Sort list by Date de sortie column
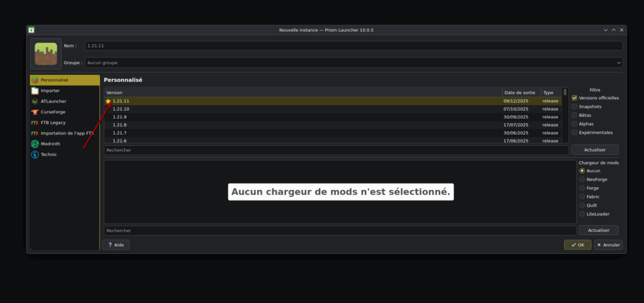The height and width of the screenshot is (303, 644). pyautogui.click(x=521, y=92)
